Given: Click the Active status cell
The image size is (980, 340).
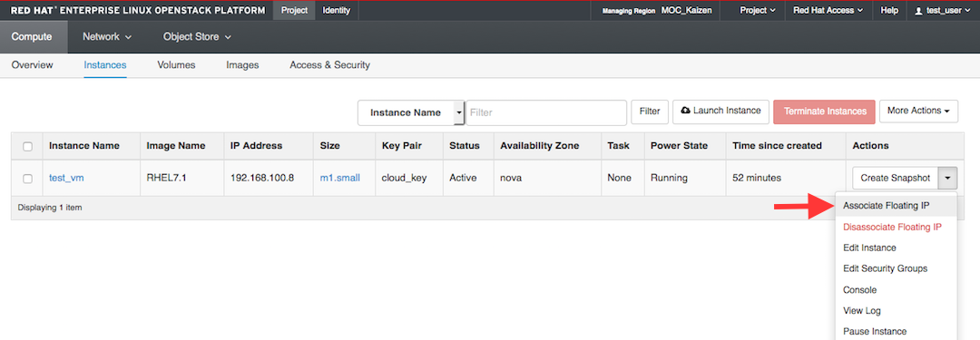Looking at the screenshot, I should 463,178.
